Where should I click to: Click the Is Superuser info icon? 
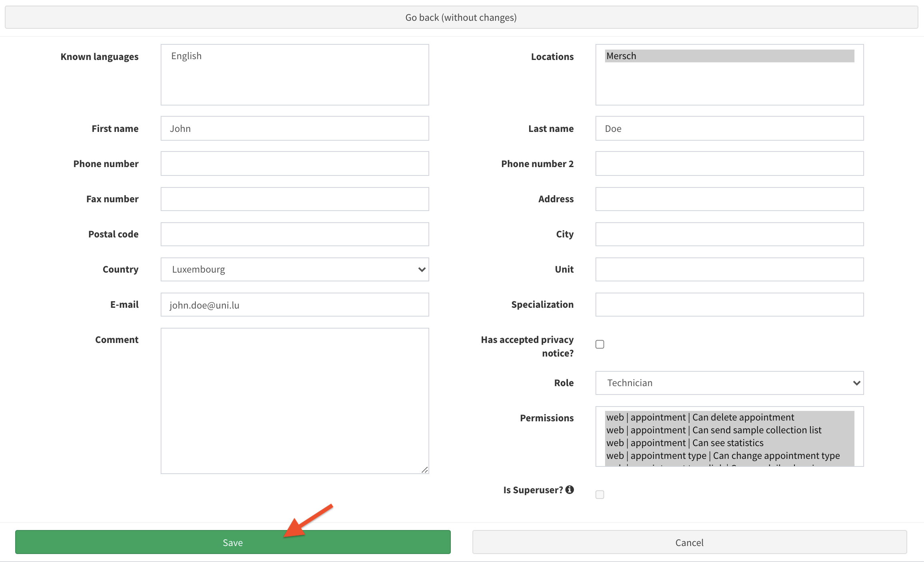click(x=570, y=490)
